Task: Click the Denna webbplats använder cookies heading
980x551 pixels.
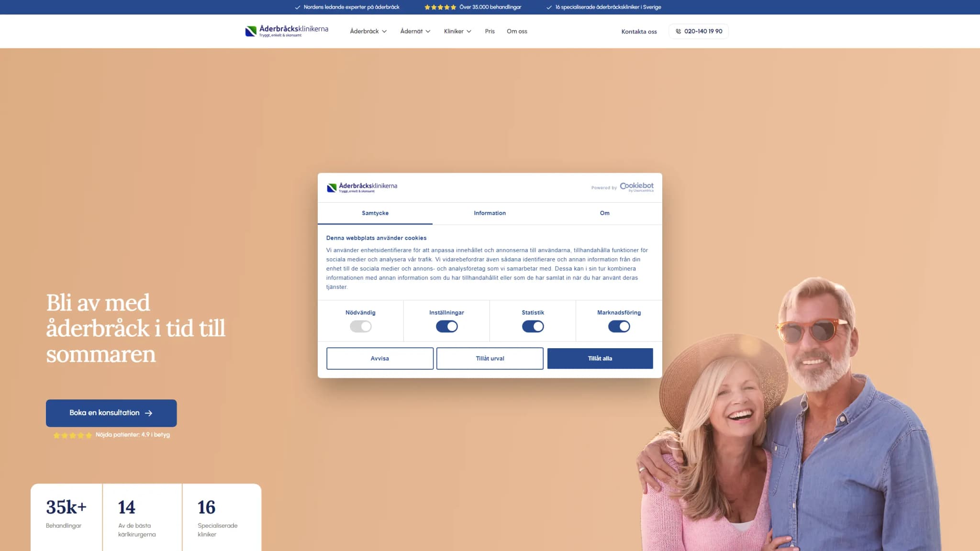Action: coord(376,238)
